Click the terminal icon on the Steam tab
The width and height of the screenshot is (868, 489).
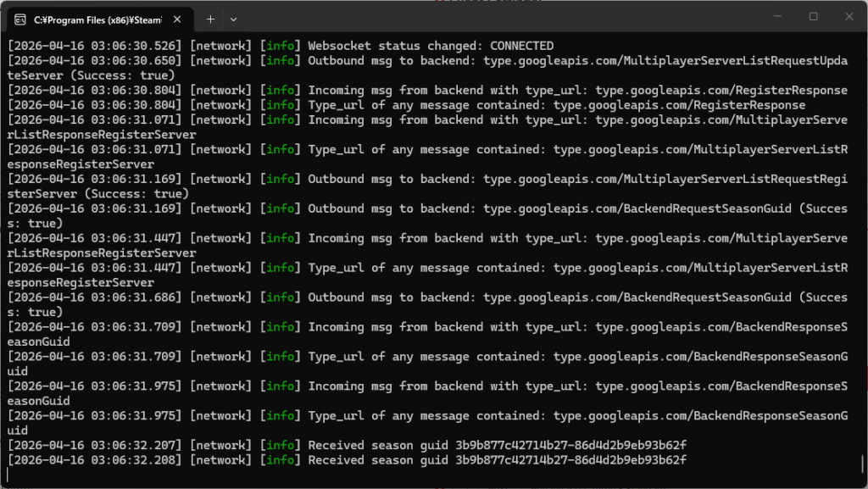pyautogui.click(x=19, y=19)
